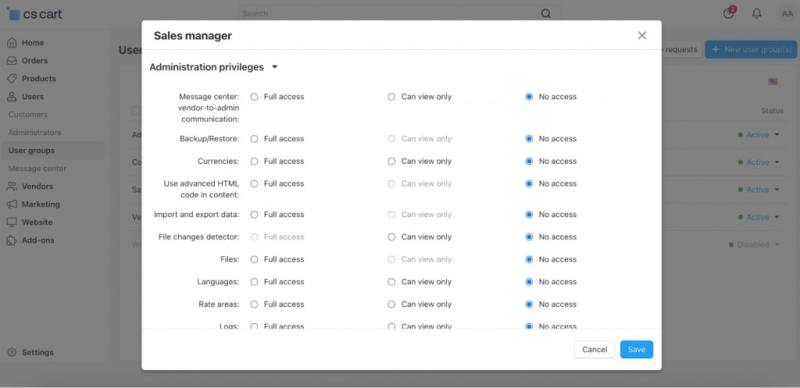Click the search magnifier icon
The width and height of the screenshot is (800, 388).
[x=546, y=14]
